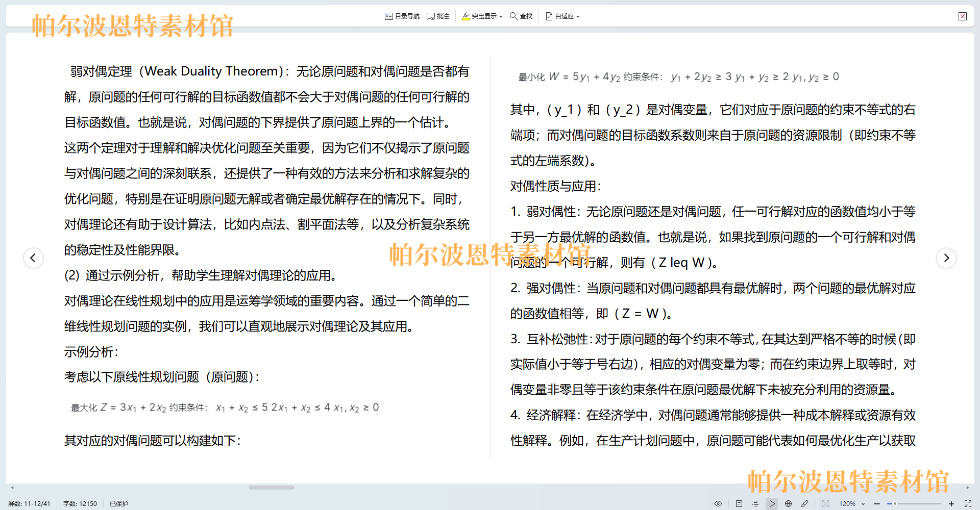Image resolution: width=980 pixels, height=510 pixels.
Task: Open the 目录导航 navigation panel
Action: point(402,16)
